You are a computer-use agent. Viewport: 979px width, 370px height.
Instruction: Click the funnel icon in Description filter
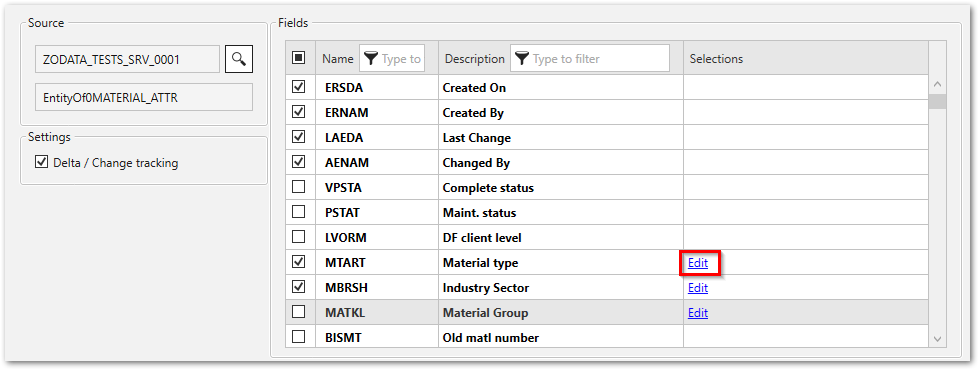tap(522, 59)
